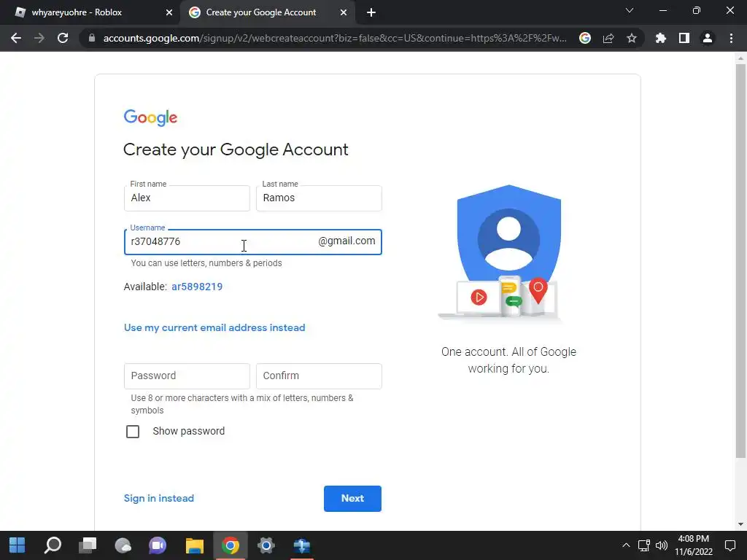Toggle the browser side panel
This screenshot has height=560, width=747.
tap(684, 38)
